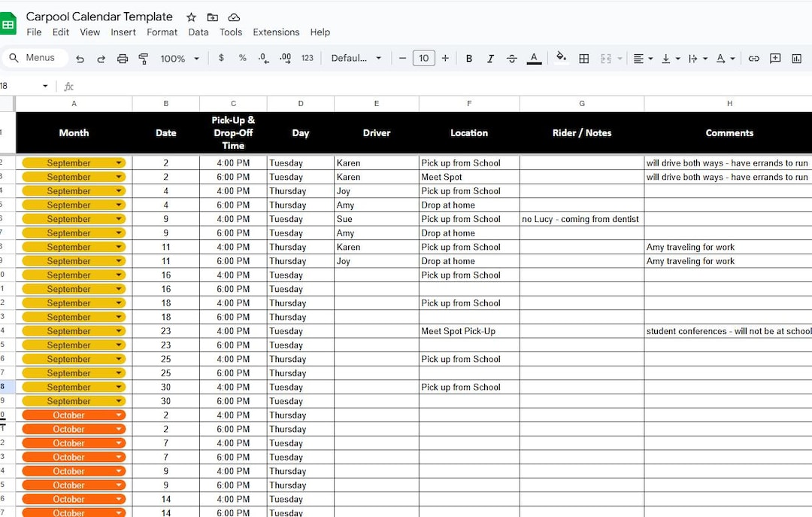Screen dimensions: 812x517
Task: Open the Menus search box
Action: [x=35, y=57]
